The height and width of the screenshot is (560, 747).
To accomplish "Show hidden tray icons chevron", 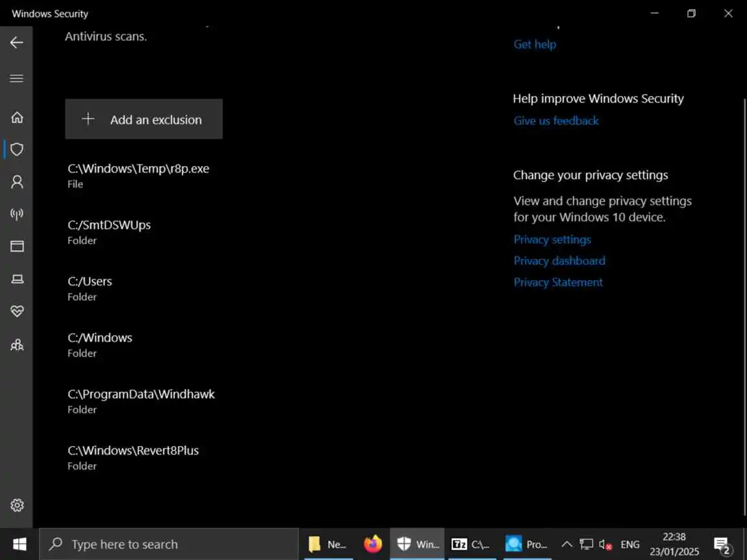I will tap(567, 544).
